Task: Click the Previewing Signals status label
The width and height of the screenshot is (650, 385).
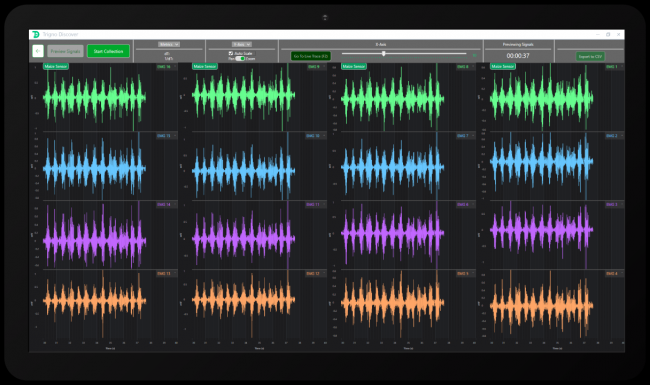Action: point(518,44)
